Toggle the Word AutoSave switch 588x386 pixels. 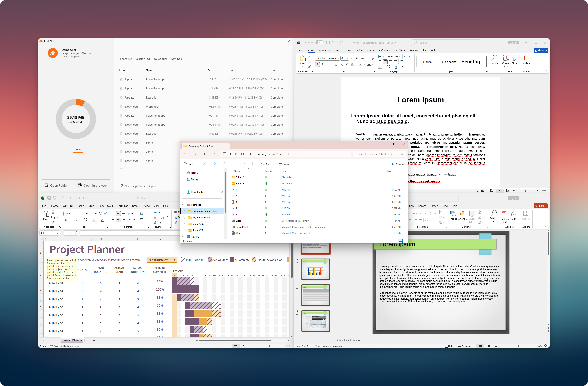point(319,42)
